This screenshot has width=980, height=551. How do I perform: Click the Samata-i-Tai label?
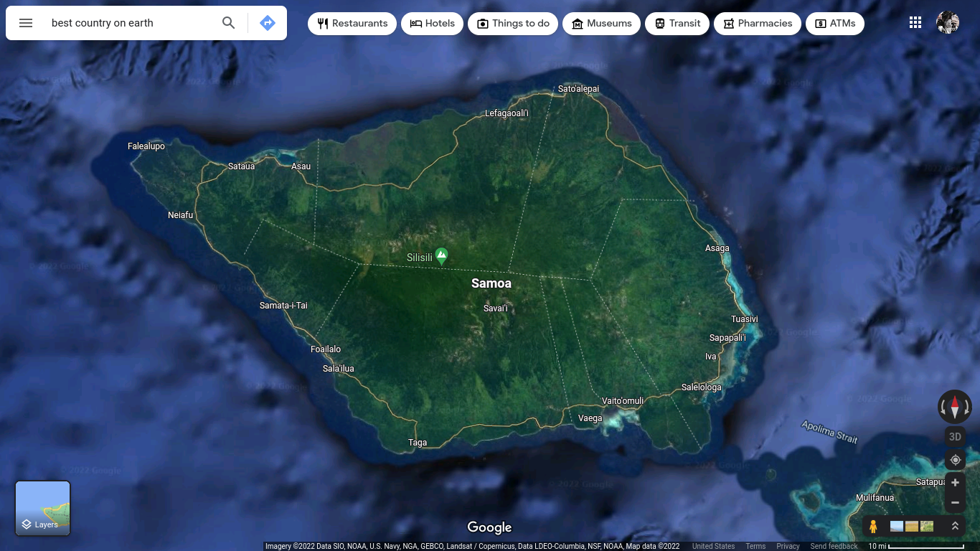(283, 306)
